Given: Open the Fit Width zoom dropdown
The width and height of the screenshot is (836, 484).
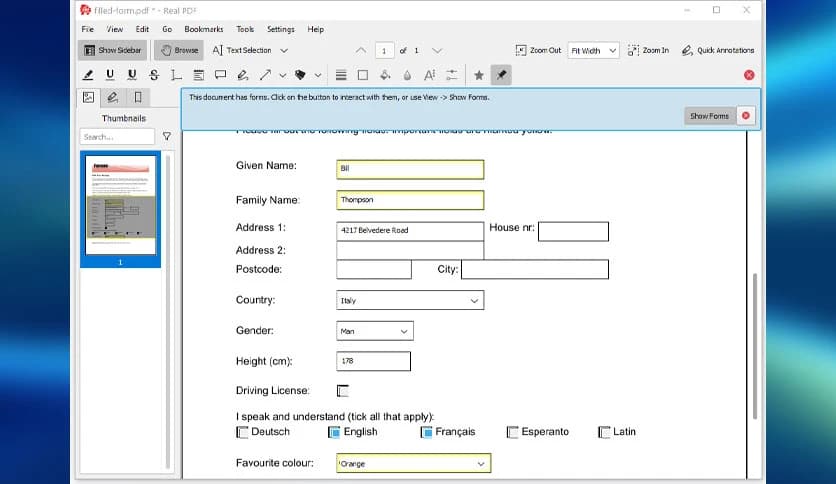Looking at the screenshot, I should pos(593,51).
